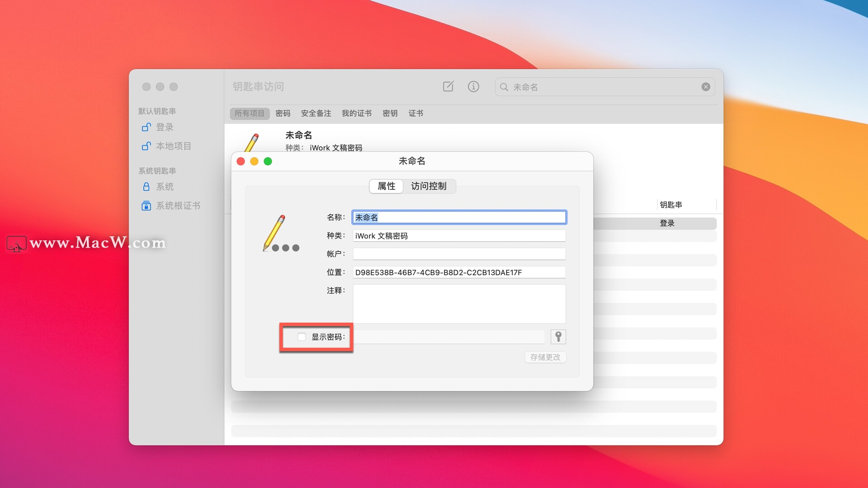Switch to the 访问控制 tab
The image size is (868, 488).
429,186
